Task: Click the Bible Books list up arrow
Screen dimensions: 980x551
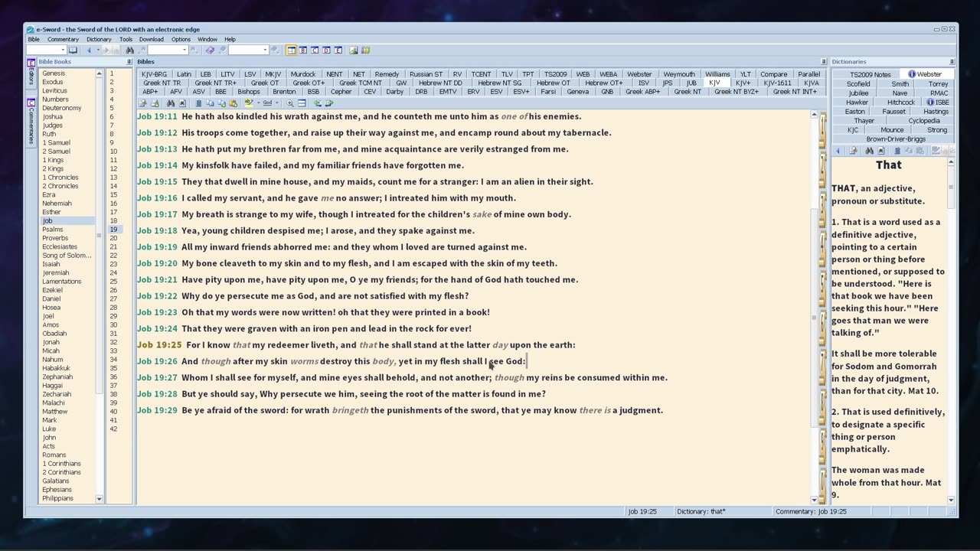Action: tap(99, 73)
